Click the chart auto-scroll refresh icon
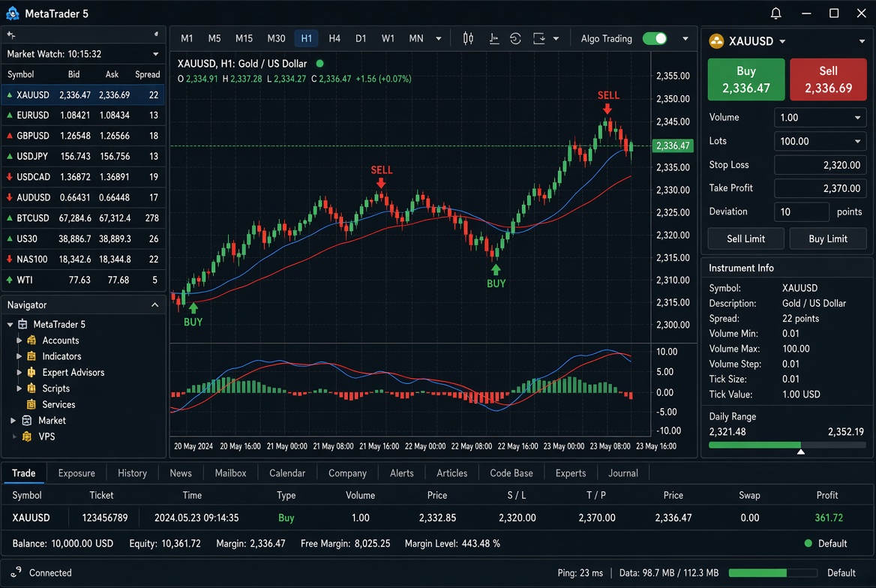876x588 pixels. [x=515, y=38]
